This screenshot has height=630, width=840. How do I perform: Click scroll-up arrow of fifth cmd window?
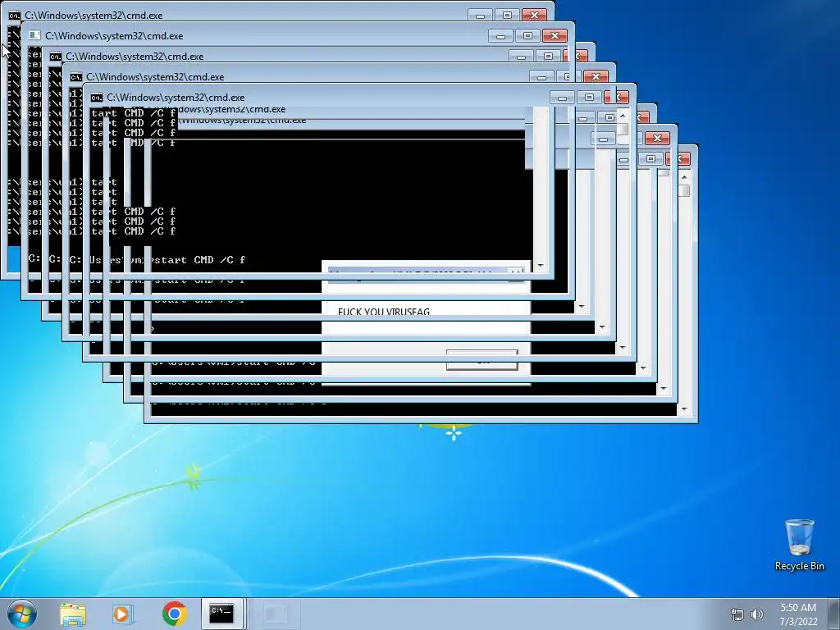(x=623, y=115)
